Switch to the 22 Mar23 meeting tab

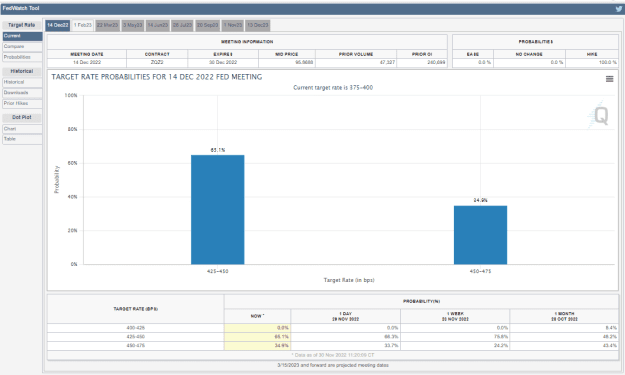coord(107,25)
